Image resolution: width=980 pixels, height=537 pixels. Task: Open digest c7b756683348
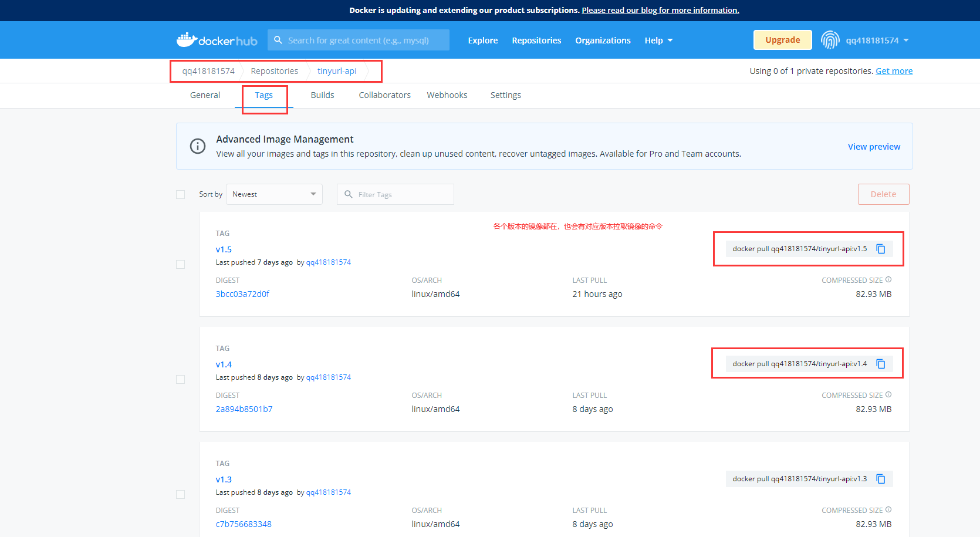coord(244,524)
